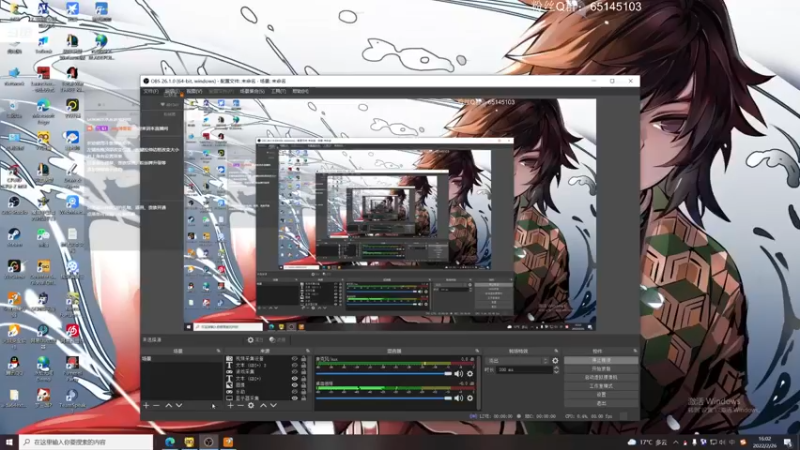Pop out the 混音器 dock via header icon
Viewport: 800px width, 450px height.
click(477, 351)
